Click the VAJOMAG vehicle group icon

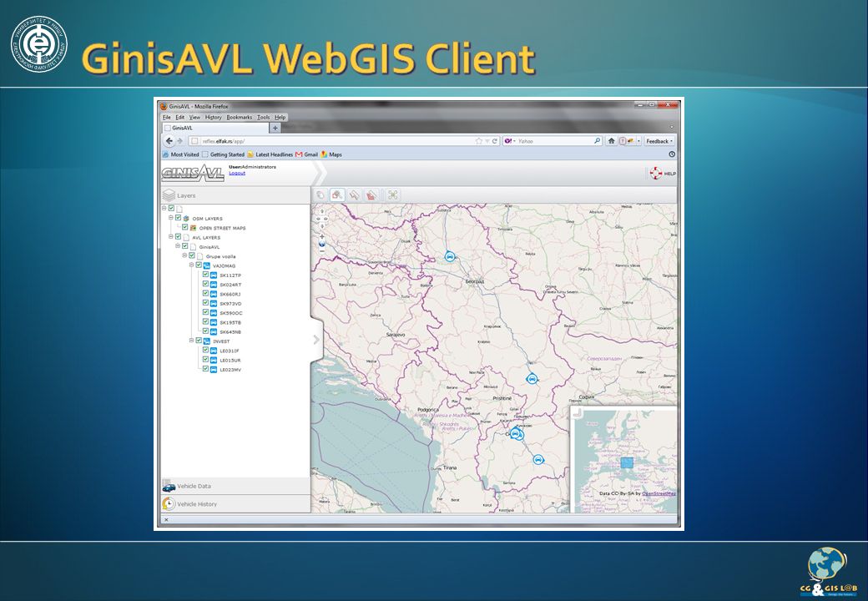coord(206,265)
